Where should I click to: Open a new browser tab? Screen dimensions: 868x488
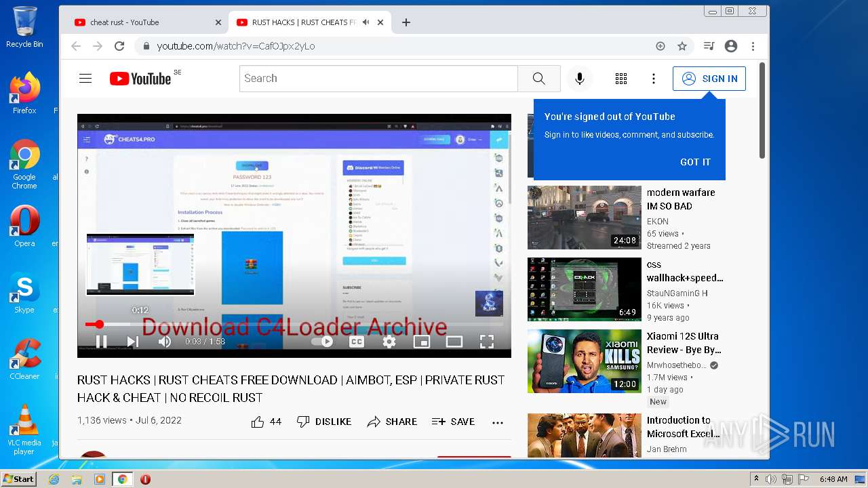(406, 22)
